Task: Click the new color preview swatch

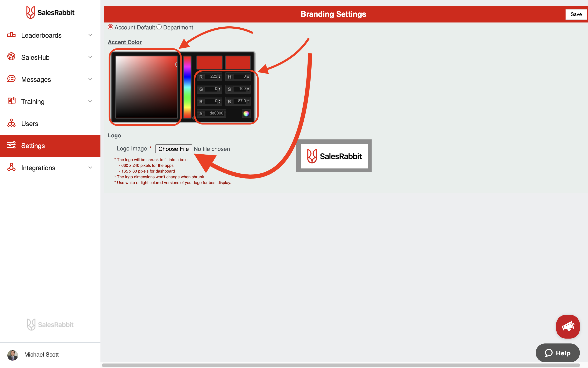Action: (209, 62)
